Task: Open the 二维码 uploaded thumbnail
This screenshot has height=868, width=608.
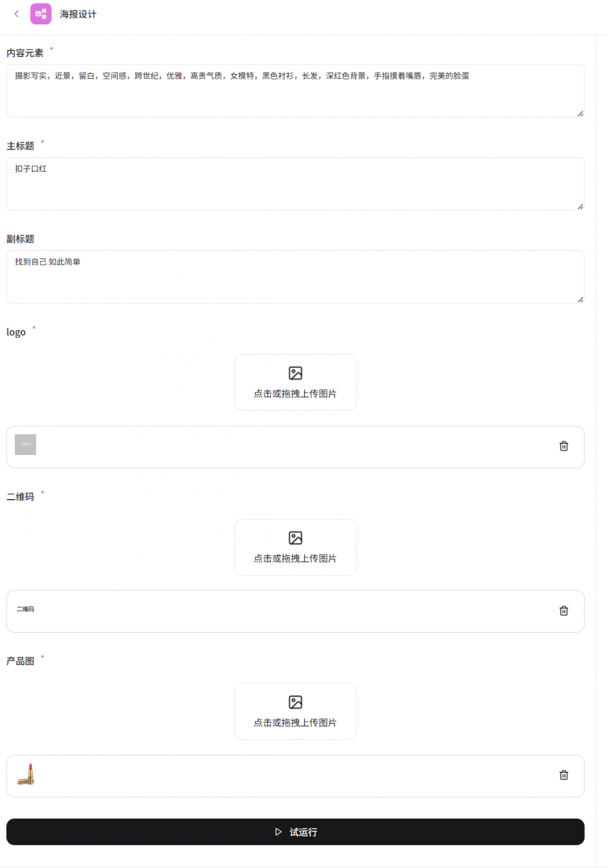Action: point(26,609)
